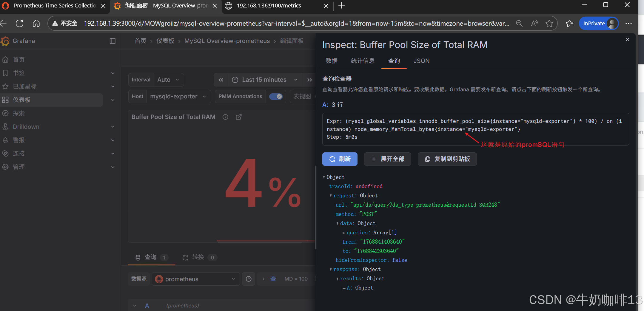Image resolution: width=644 pixels, height=311 pixels.
Task: Shift time range forward arrow
Action: [309, 80]
